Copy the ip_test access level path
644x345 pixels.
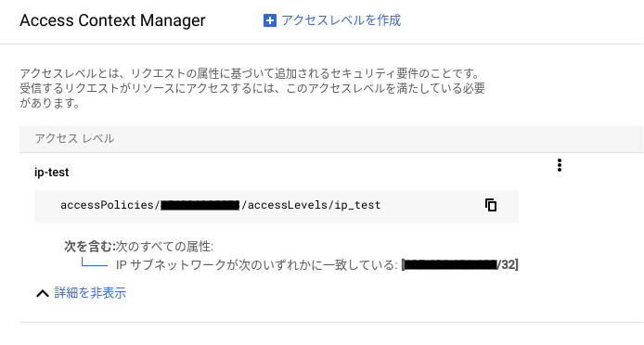tap(491, 205)
